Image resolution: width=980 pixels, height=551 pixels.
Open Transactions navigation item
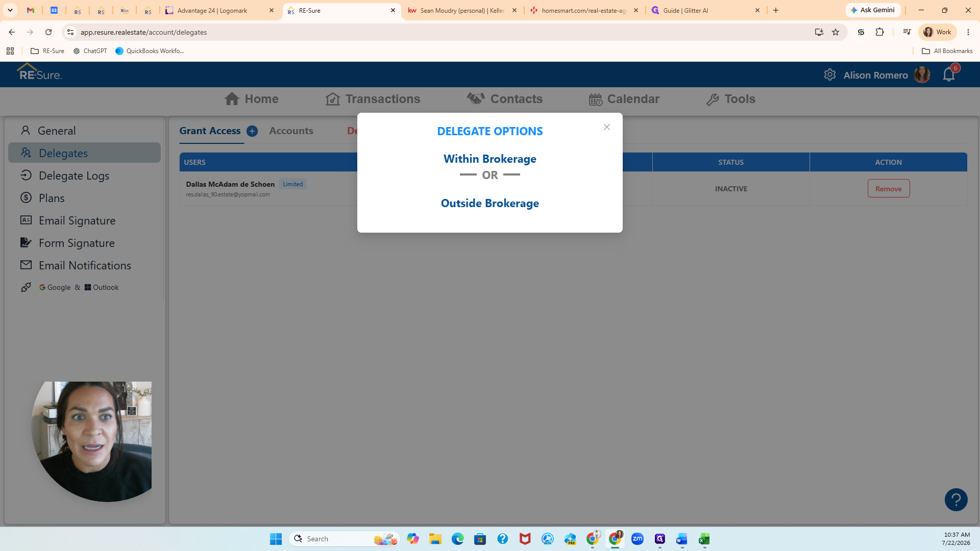(x=373, y=99)
